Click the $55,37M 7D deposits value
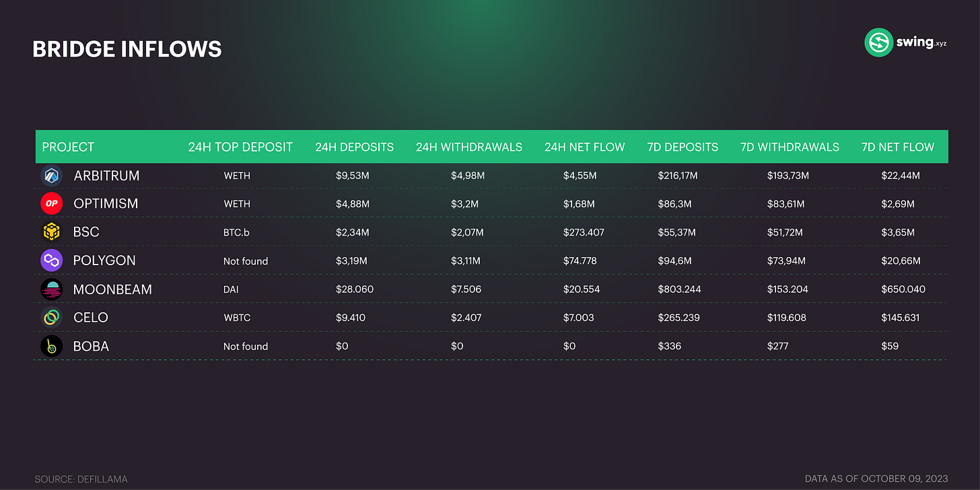This screenshot has width=980, height=490. (676, 232)
